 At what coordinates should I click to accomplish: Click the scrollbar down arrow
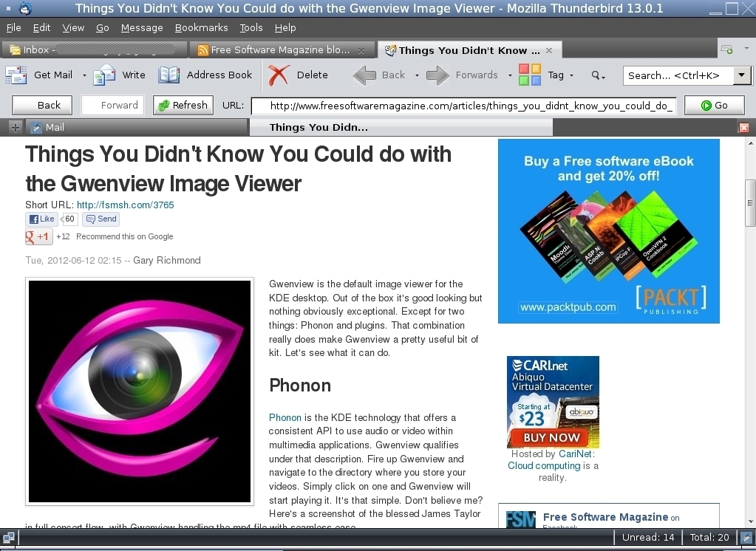(750, 521)
